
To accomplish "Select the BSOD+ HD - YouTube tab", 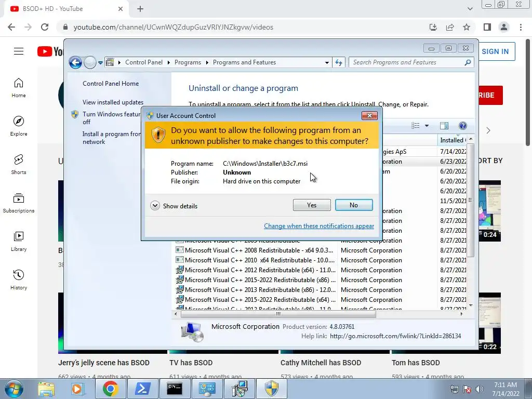I will coord(66,9).
